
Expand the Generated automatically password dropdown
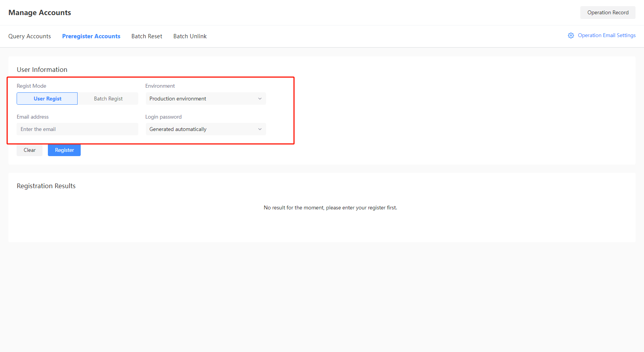tap(205, 129)
